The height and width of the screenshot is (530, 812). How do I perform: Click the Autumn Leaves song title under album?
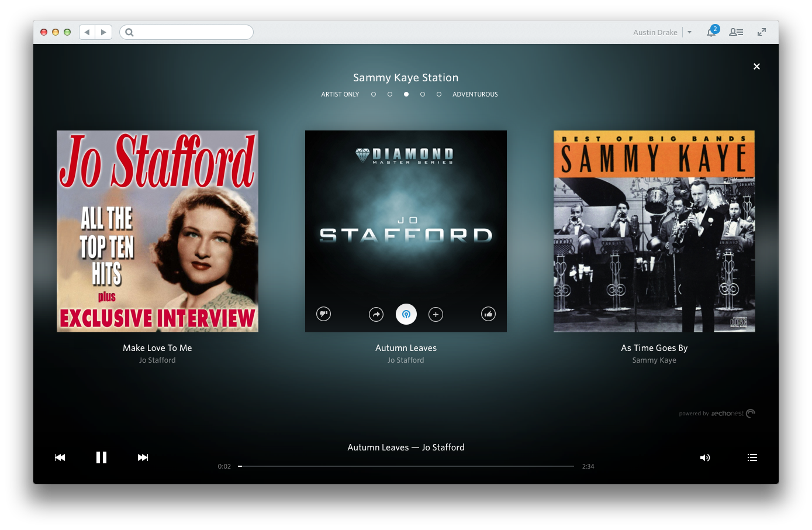click(x=406, y=348)
